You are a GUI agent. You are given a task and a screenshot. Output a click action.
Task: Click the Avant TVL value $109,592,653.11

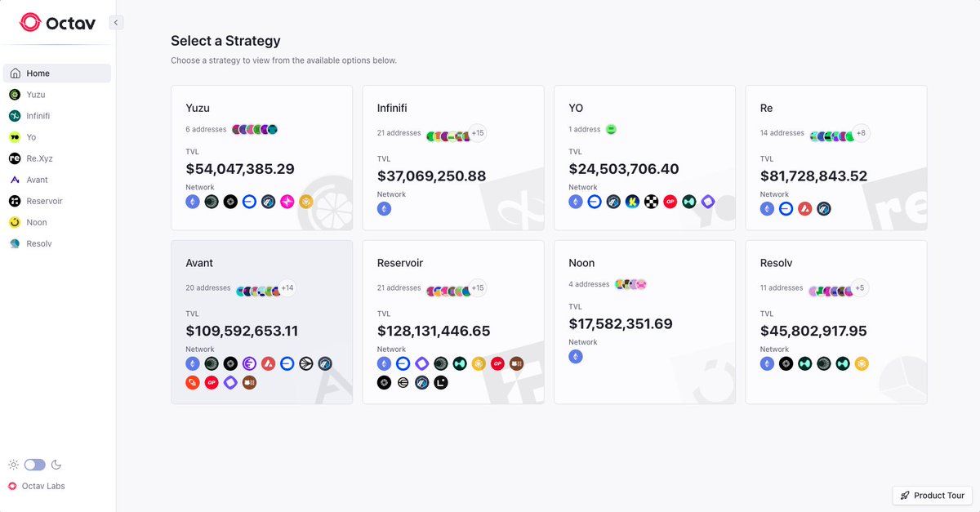242,331
